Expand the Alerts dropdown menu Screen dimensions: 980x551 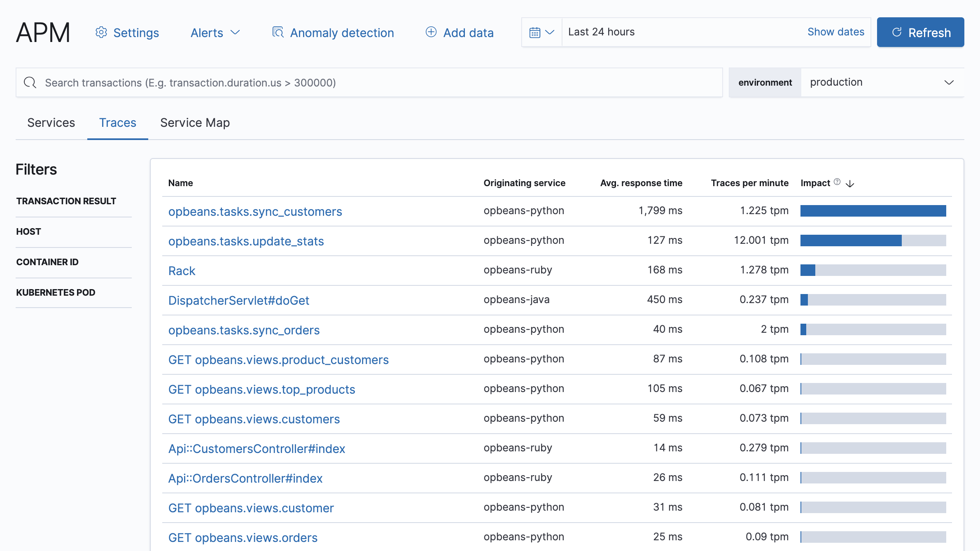(215, 32)
